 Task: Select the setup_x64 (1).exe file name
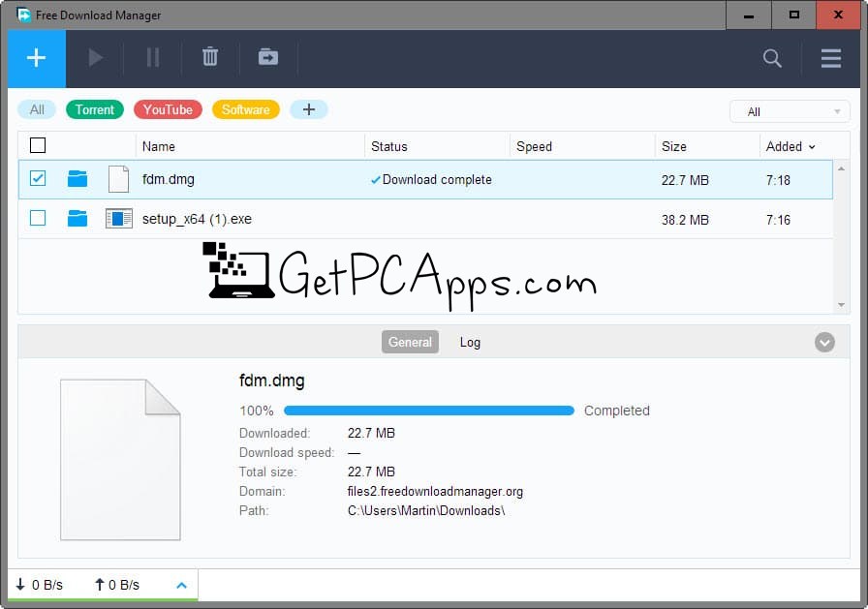point(197,219)
